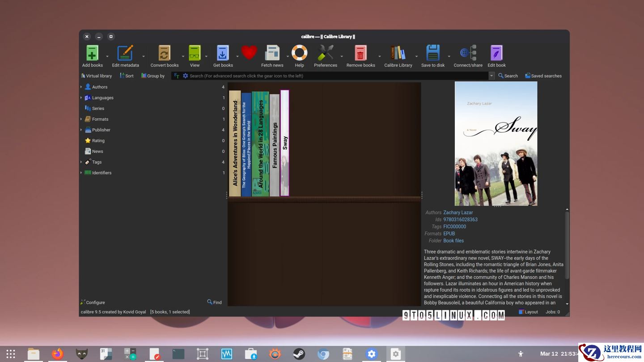Open Preferences from the toolbar
644x362 pixels.
[x=325, y=54]
